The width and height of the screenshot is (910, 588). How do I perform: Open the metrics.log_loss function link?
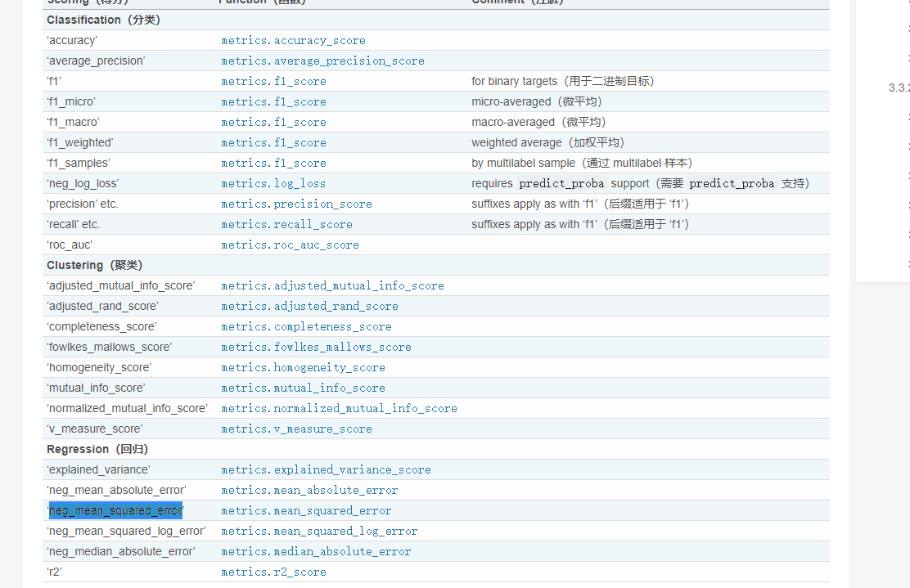pos(273,184)
